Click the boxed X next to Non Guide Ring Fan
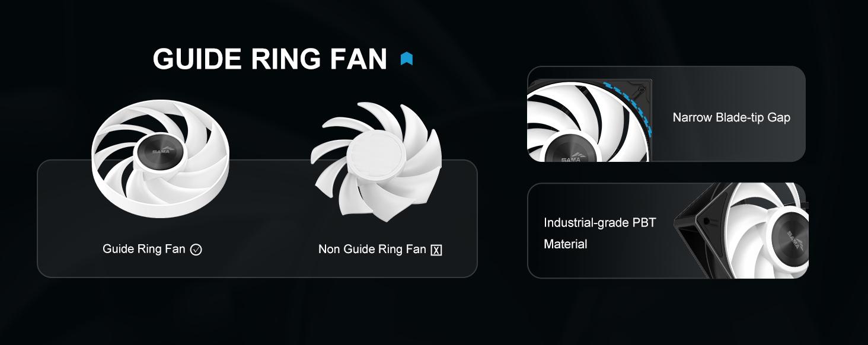The image size is (868, 345). tap(436, 250)
